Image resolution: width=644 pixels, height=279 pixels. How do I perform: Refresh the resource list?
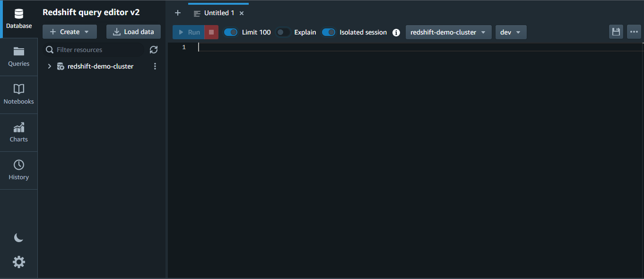(154, 50)
